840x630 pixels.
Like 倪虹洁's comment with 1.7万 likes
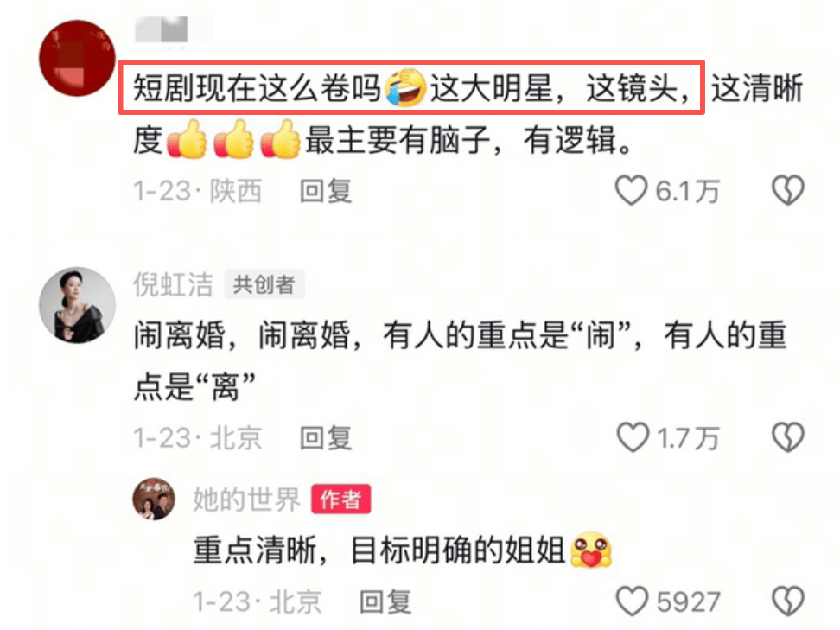[633, 437]
